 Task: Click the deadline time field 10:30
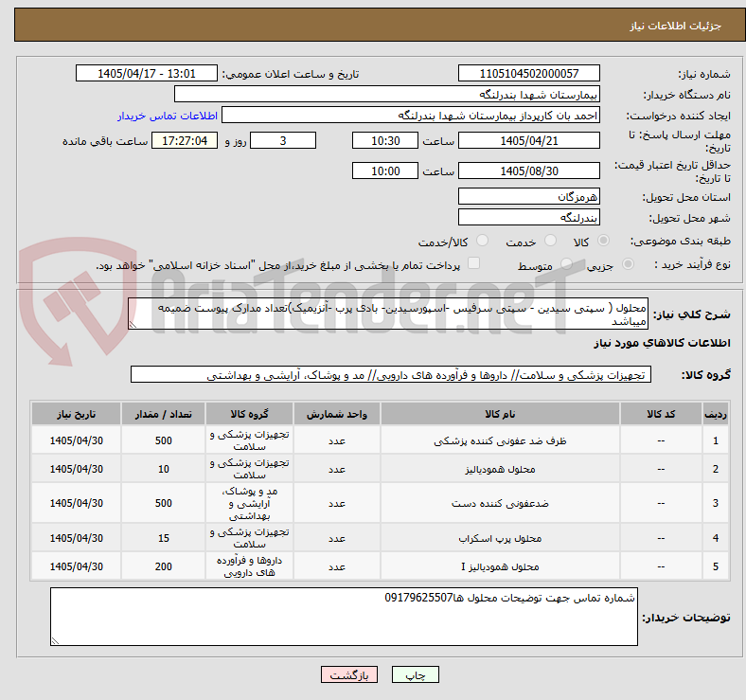385,140
